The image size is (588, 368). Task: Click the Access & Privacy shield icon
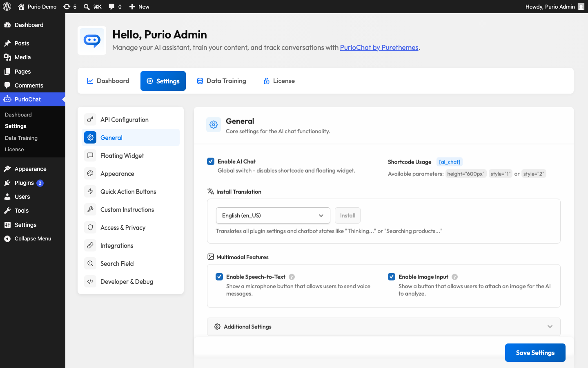90,227
